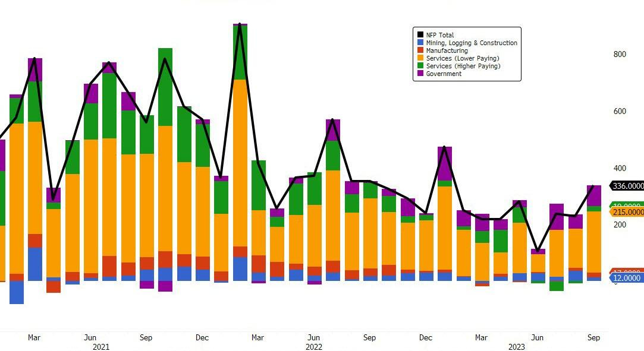Viewport: 644px width, 351px height.
Task: Toggle the NFP Total legend label
Action: coord(440,35)
